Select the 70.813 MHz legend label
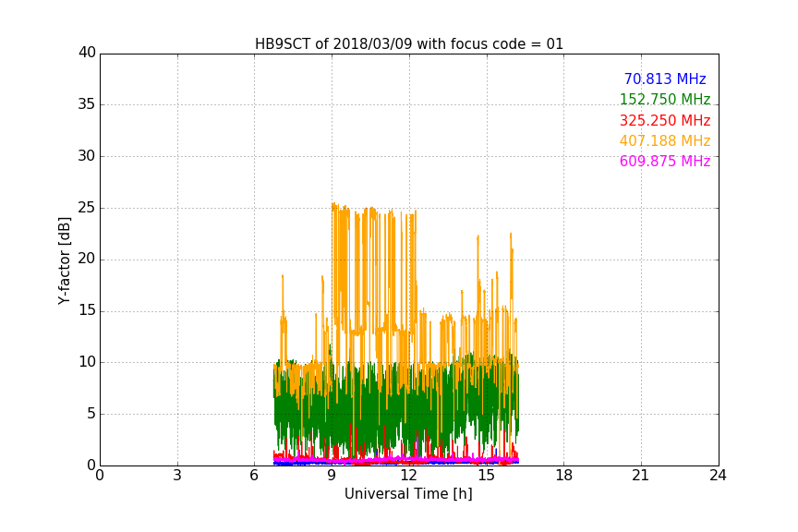 coord(665,79)
